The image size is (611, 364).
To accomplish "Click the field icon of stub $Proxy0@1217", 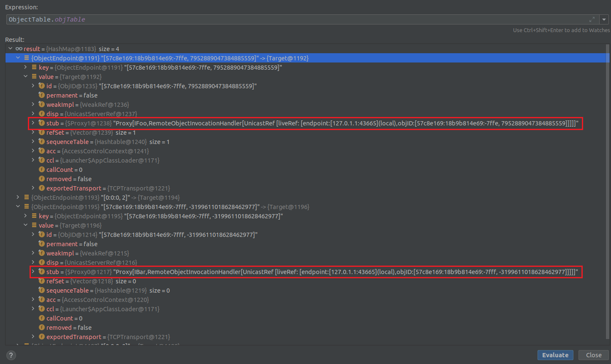I will [x=41, y=272].
